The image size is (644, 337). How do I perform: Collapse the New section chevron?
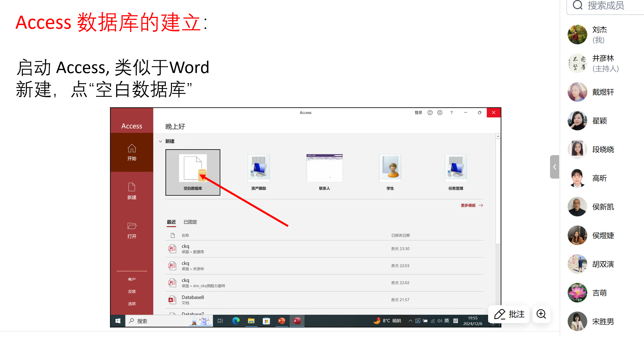pyautogui.click(x=161, y=141)
